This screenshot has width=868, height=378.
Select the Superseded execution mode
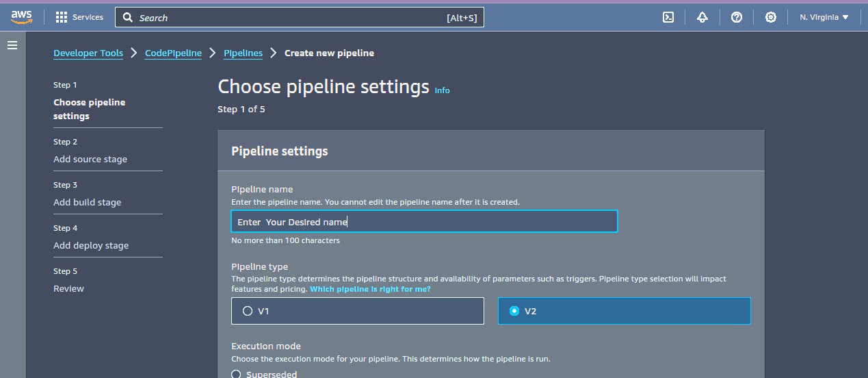point(237,374)
